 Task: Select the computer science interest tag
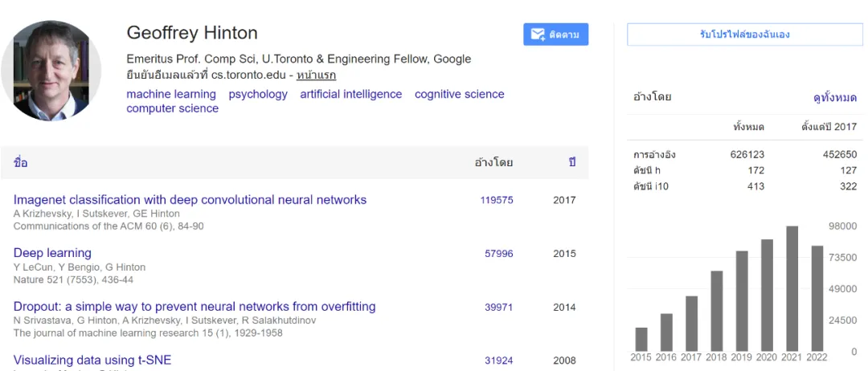pos(172,108)
